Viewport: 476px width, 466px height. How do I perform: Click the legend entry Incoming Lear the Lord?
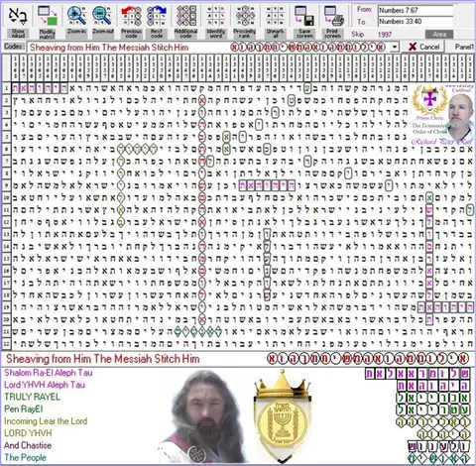(46, 421)
